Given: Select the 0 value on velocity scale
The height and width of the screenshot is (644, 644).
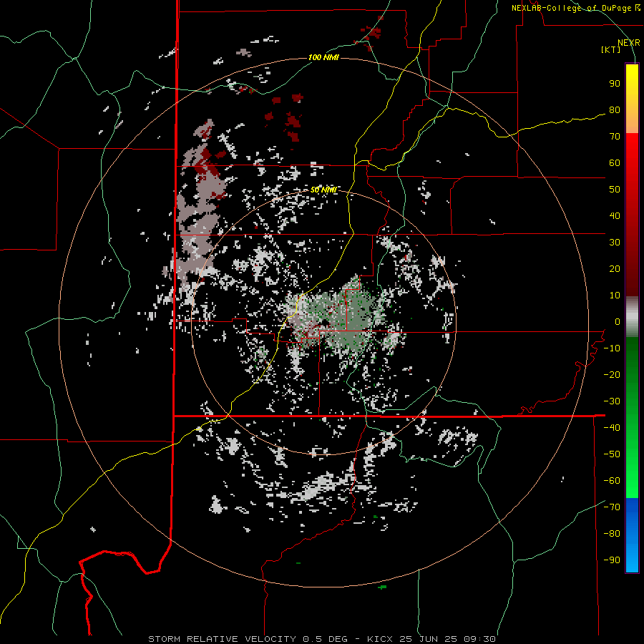Looking at the screenshot, I should coord(618,321).
